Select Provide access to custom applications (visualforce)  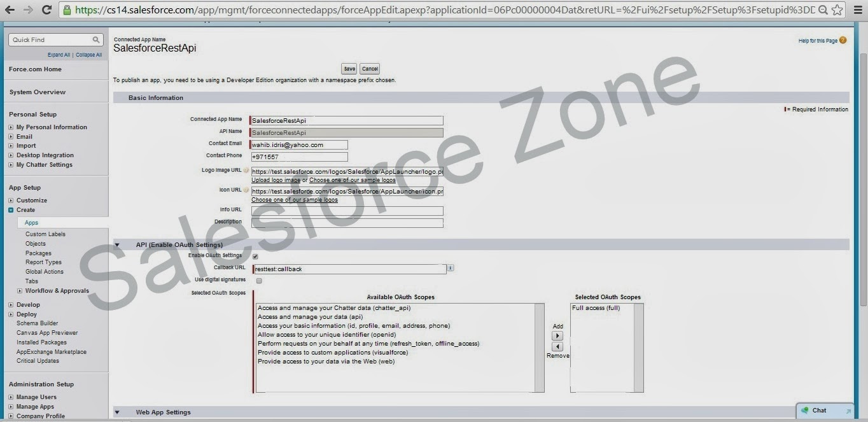tap(333, 353)
